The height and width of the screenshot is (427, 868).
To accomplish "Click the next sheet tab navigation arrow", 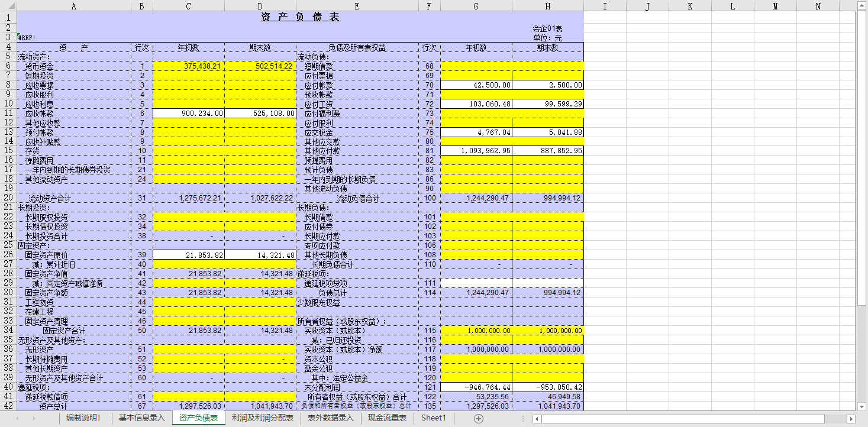I will (x=34, y=419).
